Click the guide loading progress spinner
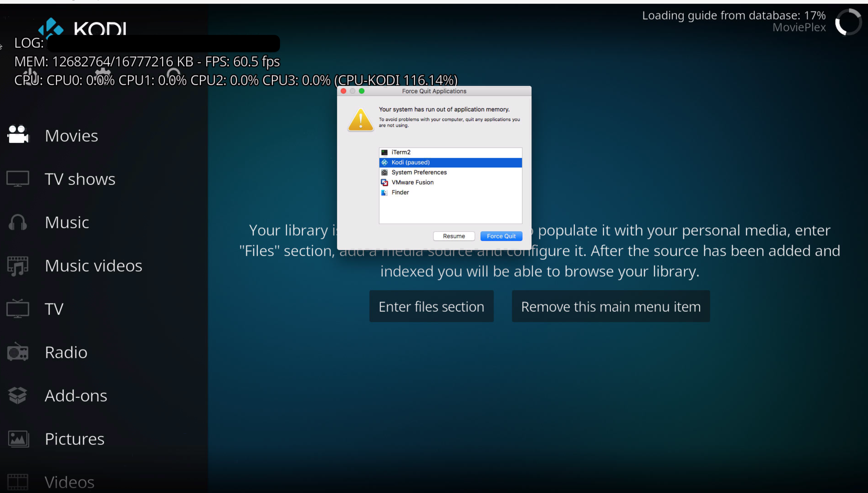868x493 pixels. coord(848,22)
